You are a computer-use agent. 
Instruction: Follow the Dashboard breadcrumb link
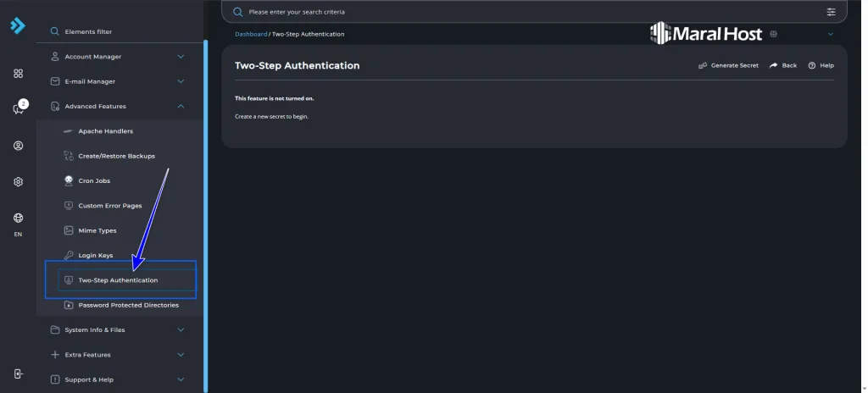251,34
